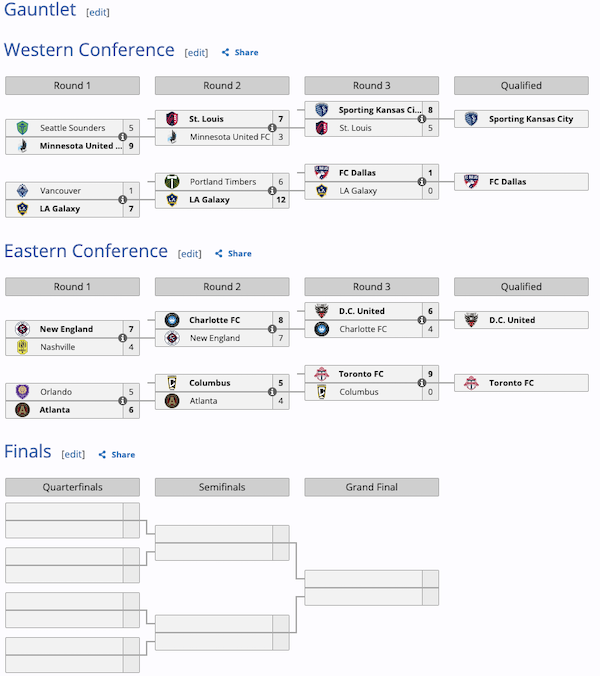Edit the Western Conference section
600x676 pixels.
(196, 53)
